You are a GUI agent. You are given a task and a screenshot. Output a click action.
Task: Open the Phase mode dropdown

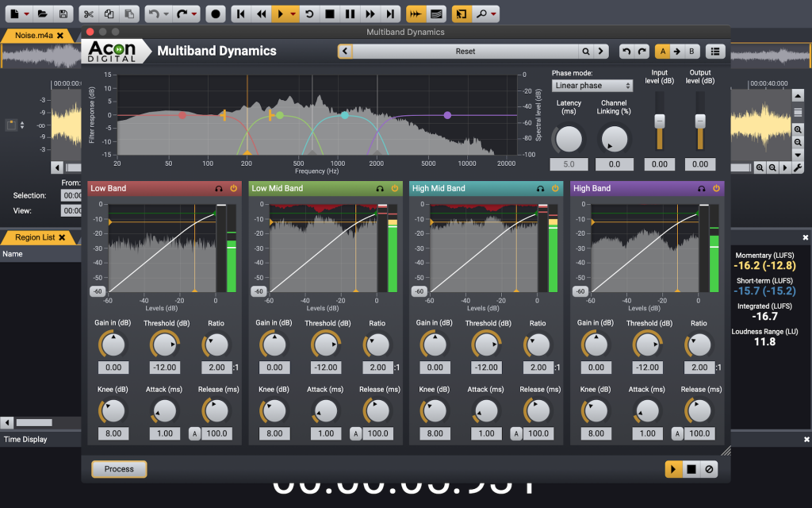pyautogui.click(x=592, y=86)
